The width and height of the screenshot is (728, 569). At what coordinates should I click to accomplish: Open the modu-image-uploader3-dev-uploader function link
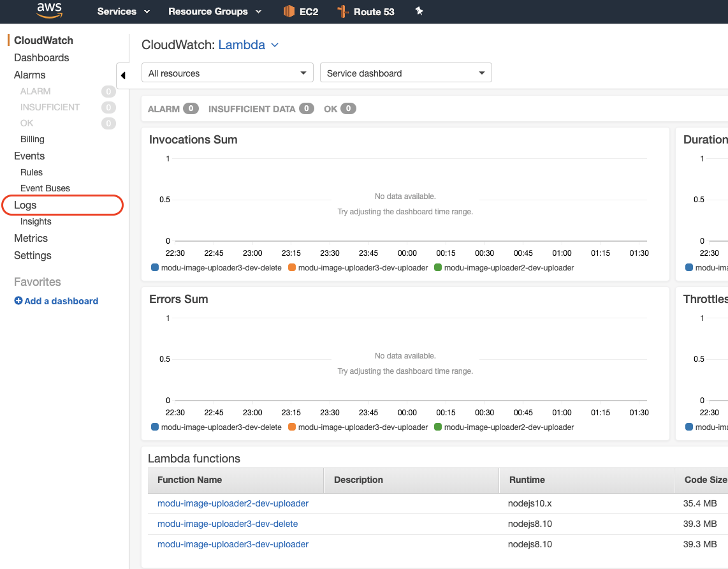point(233,544)
